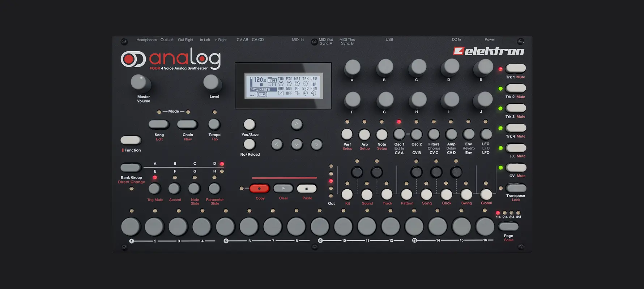Adjust data knob A
Screen dimensions: 644x289
point(352,67)
